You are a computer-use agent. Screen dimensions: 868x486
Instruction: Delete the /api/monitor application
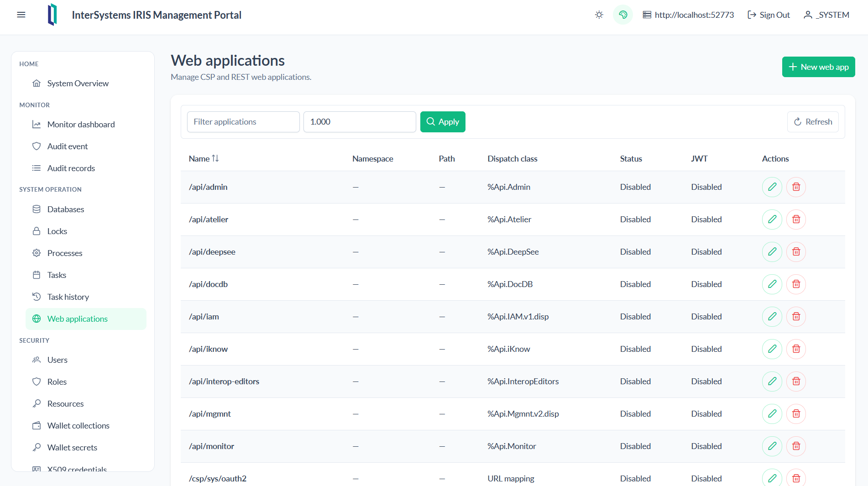click(x=796, y=446)
